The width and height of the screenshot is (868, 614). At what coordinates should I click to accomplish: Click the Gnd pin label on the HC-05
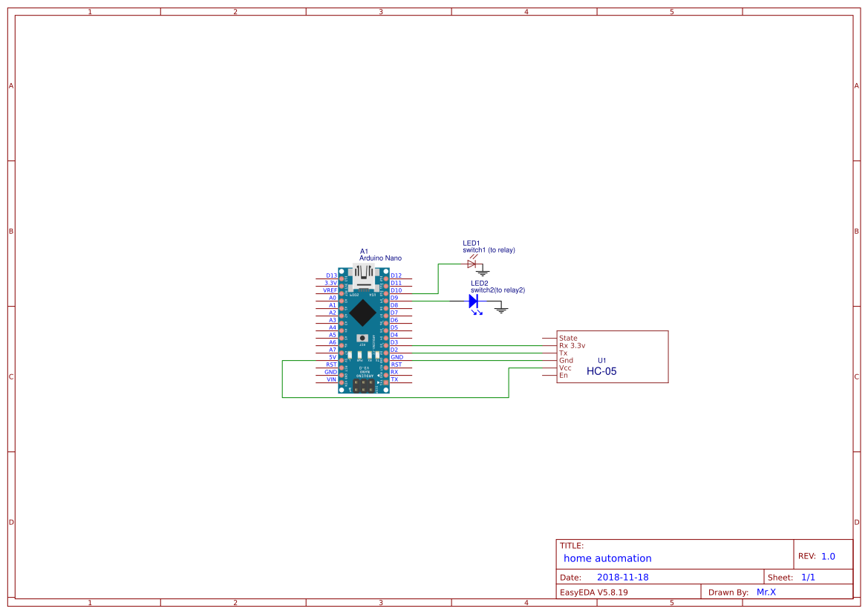coord(566,360)
